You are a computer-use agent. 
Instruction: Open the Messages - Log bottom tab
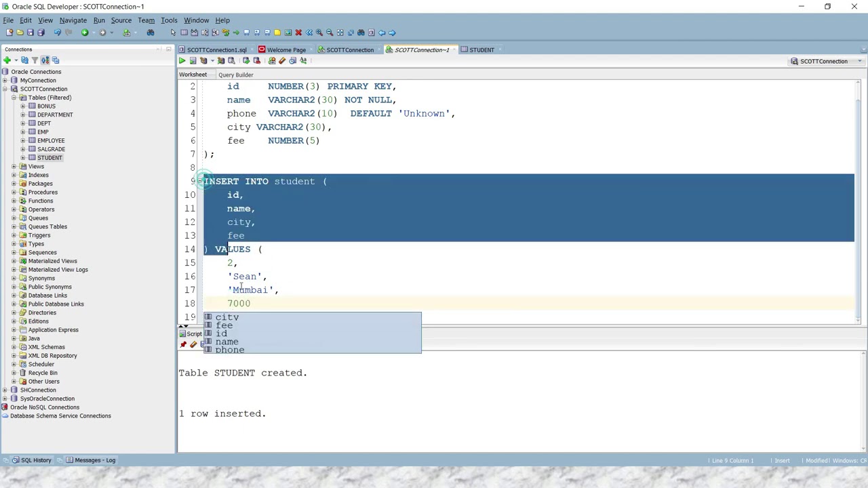click(x=91, y=460)
